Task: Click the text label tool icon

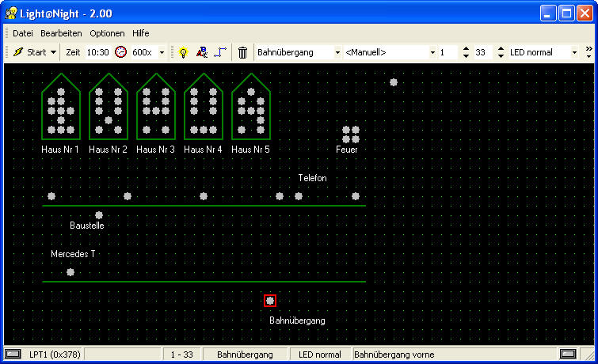Action: (x=202, y=52)
